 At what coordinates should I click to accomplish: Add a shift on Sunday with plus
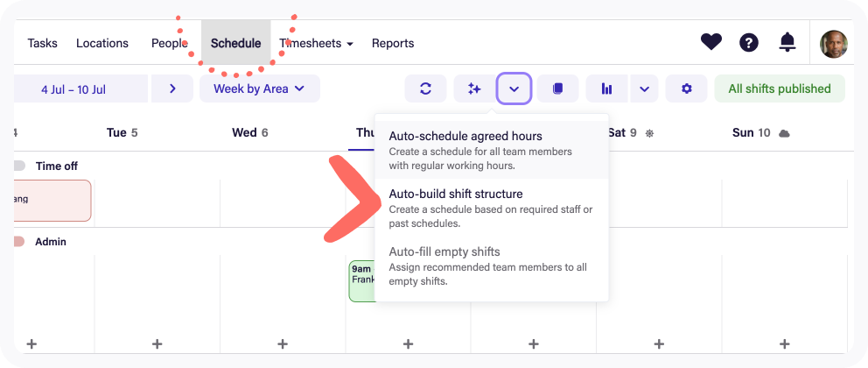click(784, 344)
